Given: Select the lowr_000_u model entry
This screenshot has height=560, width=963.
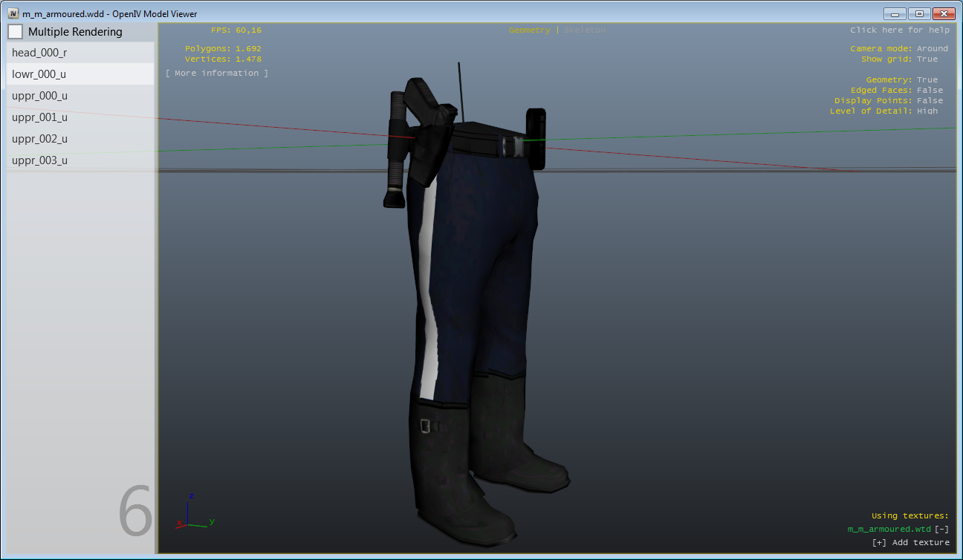Looking at the screenshot, I should (39, 74).
